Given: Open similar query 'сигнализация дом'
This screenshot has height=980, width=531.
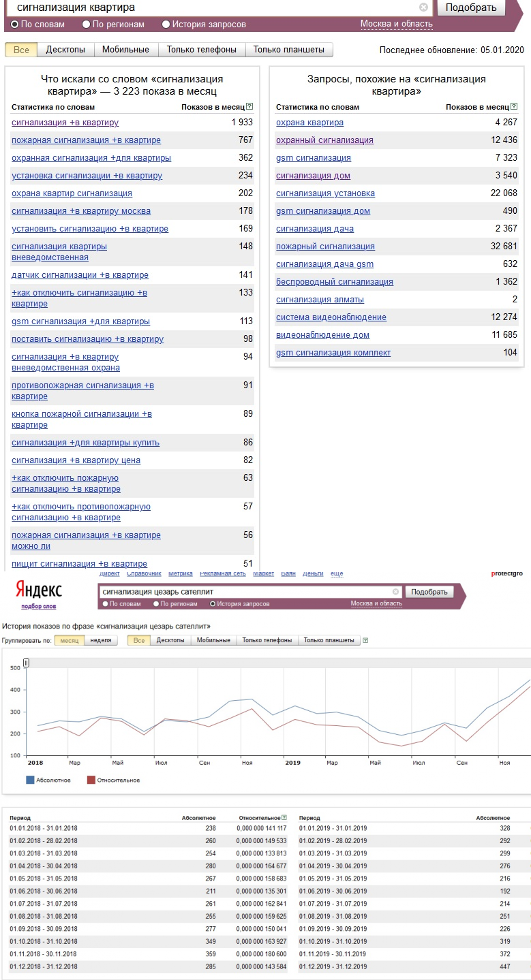Looking at the screenshot, I should tap(314, 176).
